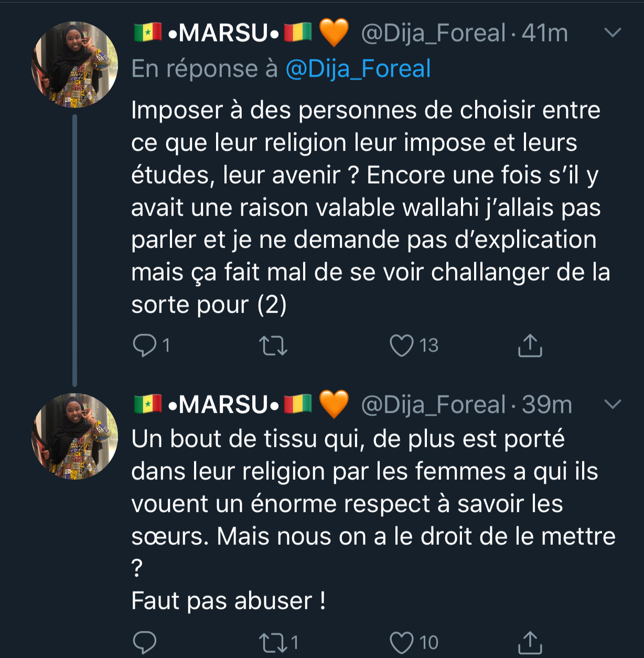644x658 pixels.
Task: Open the @Dija_Foreal link after 'En réponse à'
Action: pos(358,69)
